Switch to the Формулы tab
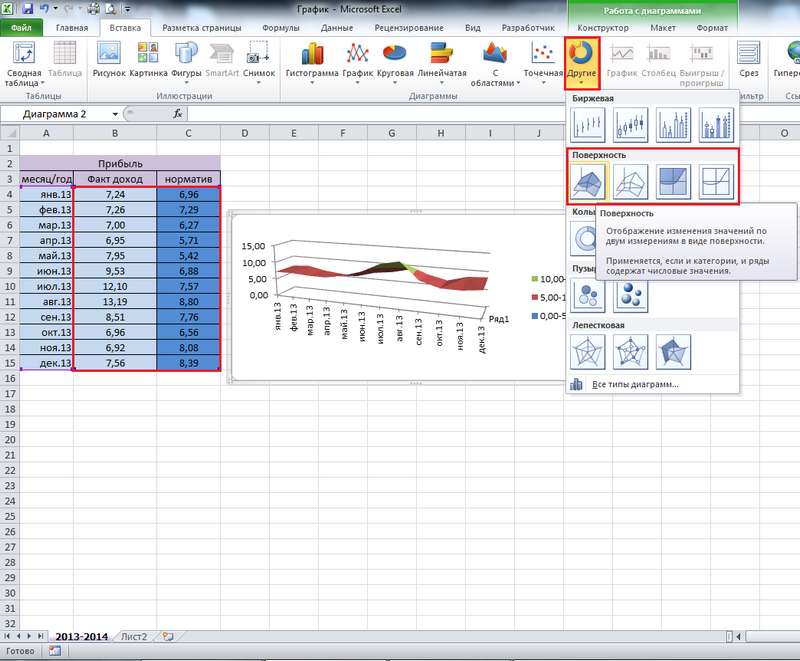 point(281,28)
